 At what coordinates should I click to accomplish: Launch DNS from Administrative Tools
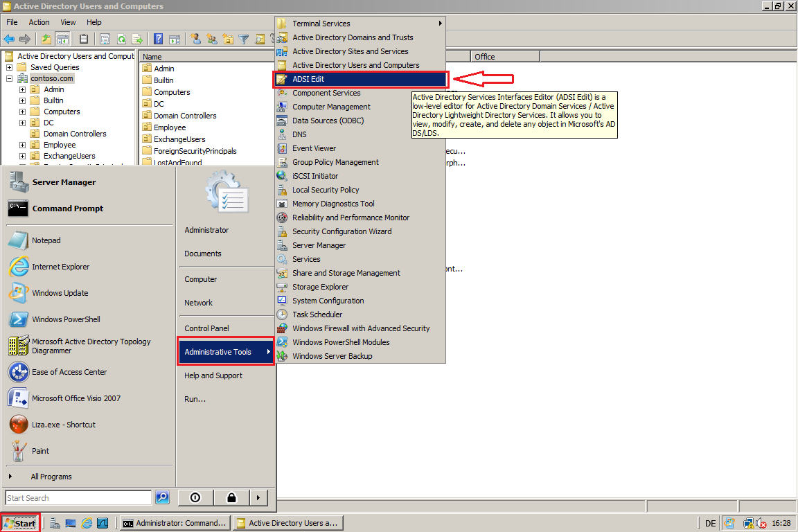point(361,134)
